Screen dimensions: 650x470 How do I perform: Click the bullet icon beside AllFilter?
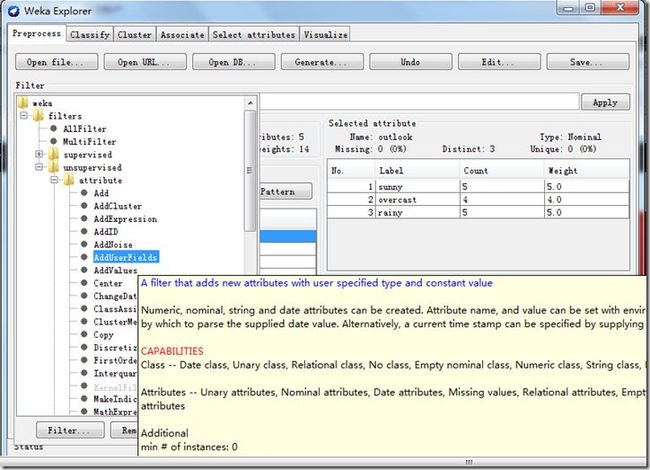pyautogui.click(x=53, y=128)
